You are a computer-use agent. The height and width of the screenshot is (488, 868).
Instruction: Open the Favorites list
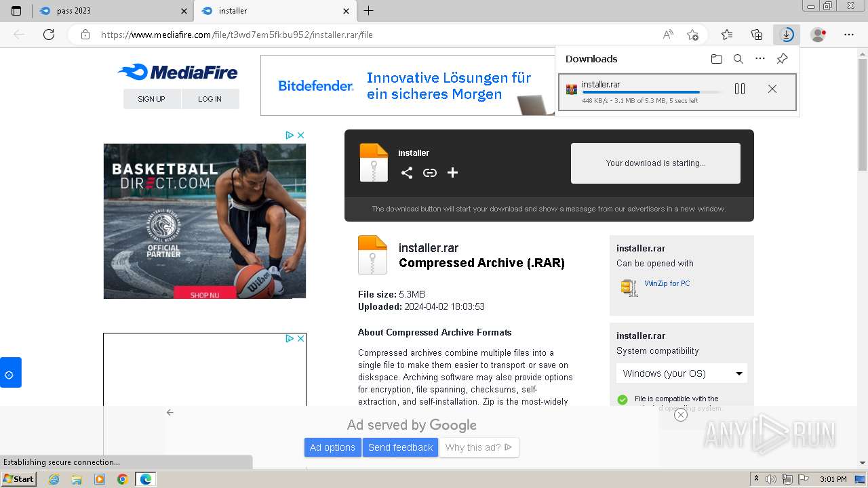[727, 35]
